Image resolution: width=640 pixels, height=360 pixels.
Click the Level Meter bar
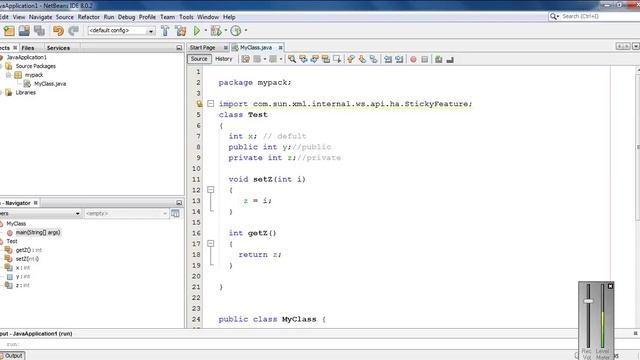coord(602,316)
